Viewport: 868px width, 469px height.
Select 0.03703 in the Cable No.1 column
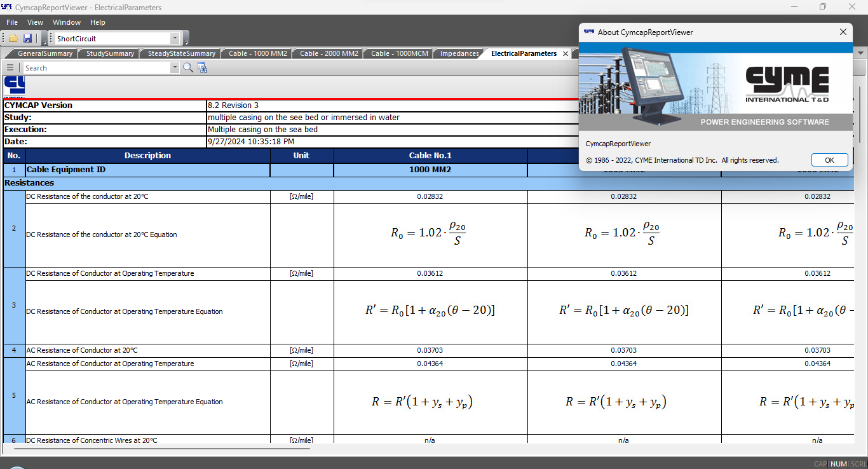430,351
